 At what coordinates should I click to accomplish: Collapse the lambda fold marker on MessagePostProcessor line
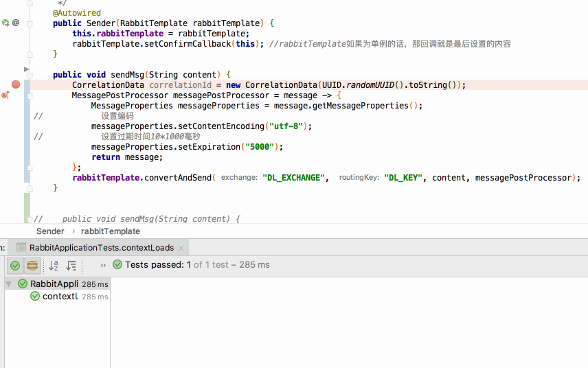(30, 96)
